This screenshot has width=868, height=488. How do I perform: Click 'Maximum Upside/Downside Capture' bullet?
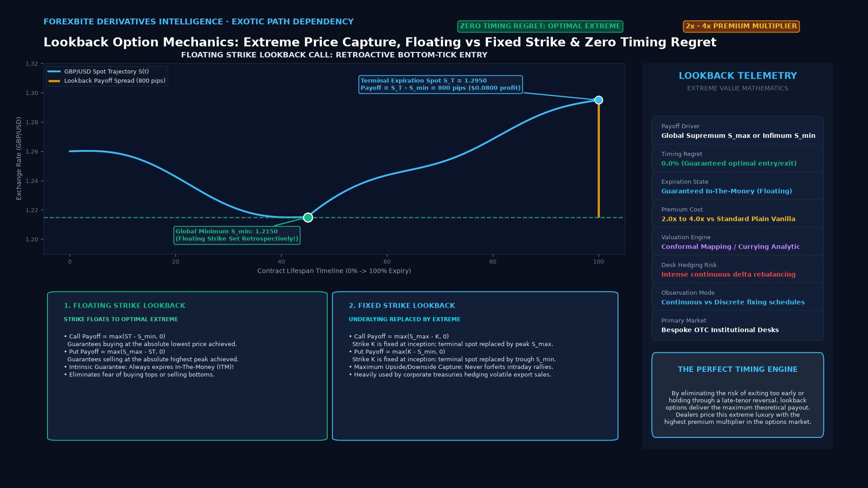tap(451, 367)
